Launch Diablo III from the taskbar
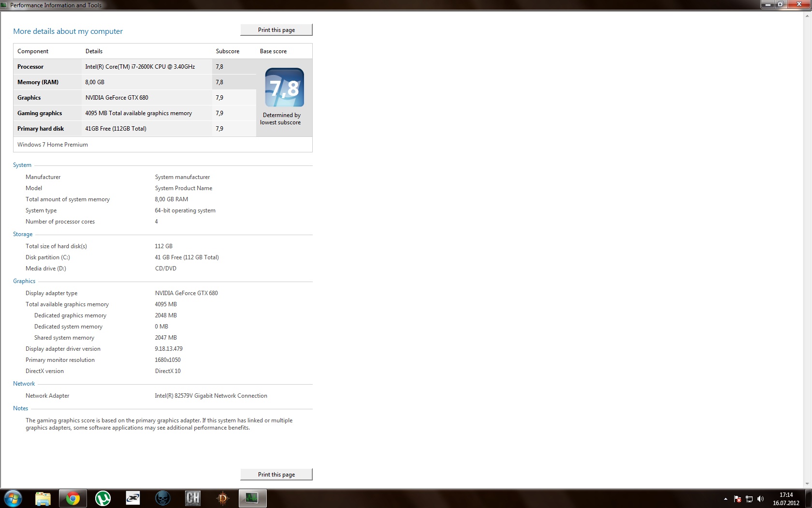The width and height of the screenshot is (812, 508). pos(223,498)
